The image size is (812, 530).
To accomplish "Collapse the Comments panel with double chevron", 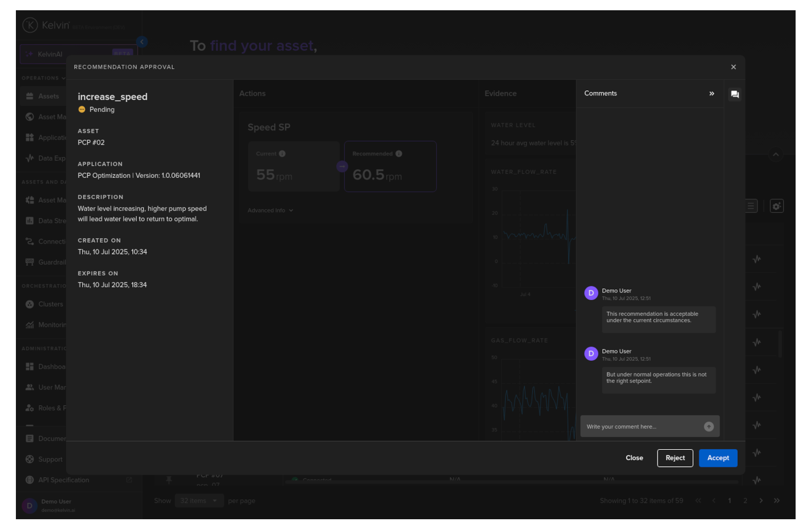I will coord(712,93).
